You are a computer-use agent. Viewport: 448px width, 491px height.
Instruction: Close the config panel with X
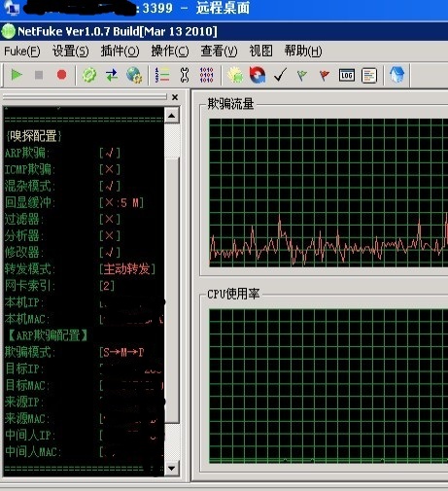(x=175, y=97)
